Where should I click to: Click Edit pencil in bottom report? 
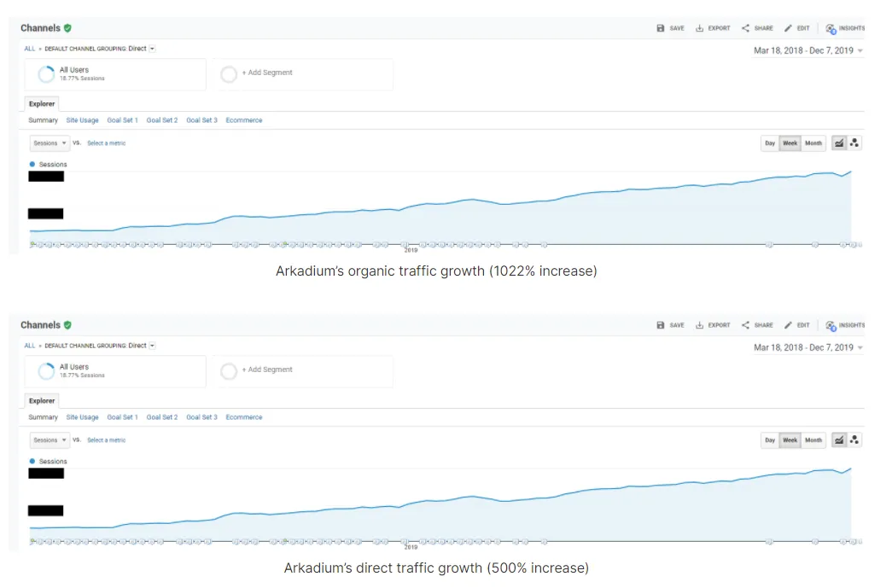tap(796, 325)
